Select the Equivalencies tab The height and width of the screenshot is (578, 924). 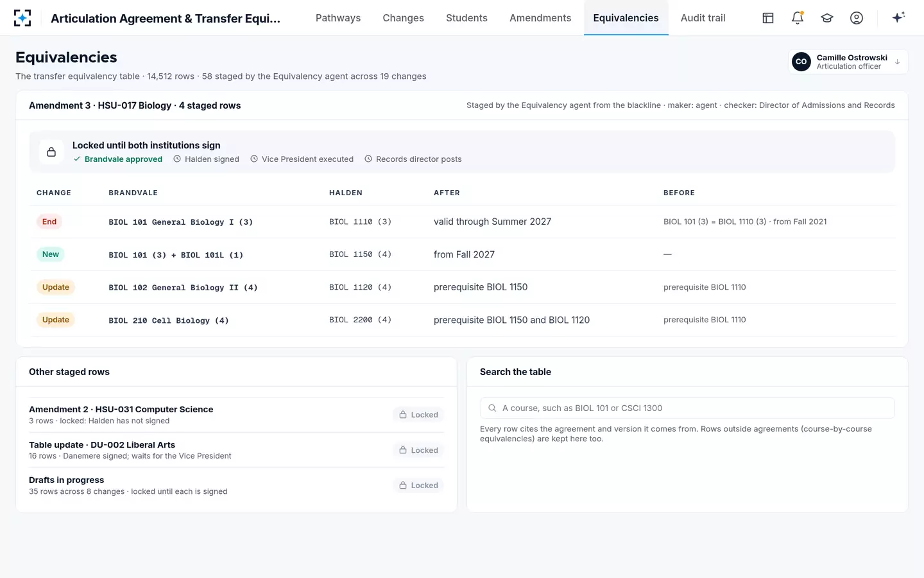coord(626,18)
